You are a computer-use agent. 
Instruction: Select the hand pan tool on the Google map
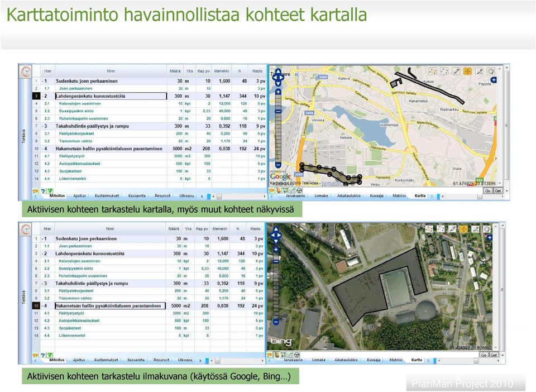pos(491,71)
